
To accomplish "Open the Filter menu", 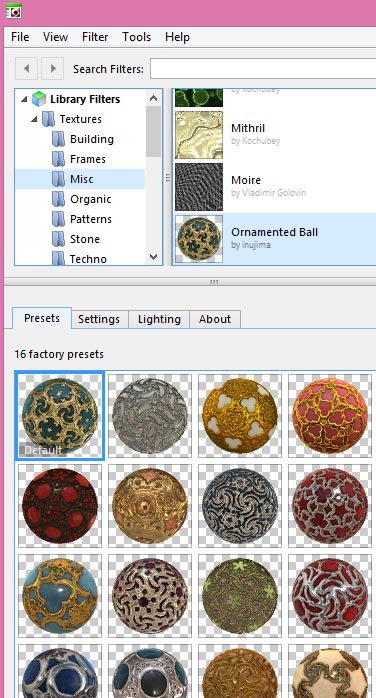I will [x=95, y=37].
